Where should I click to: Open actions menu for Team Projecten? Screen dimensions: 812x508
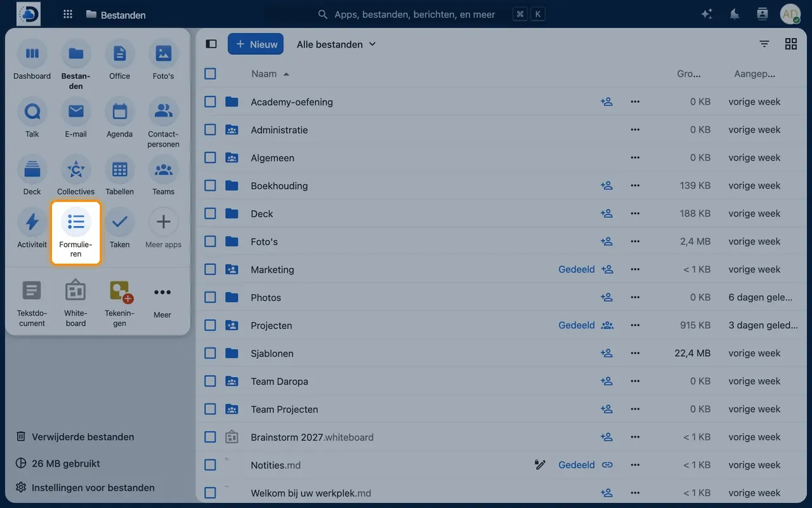coord(635,409)
